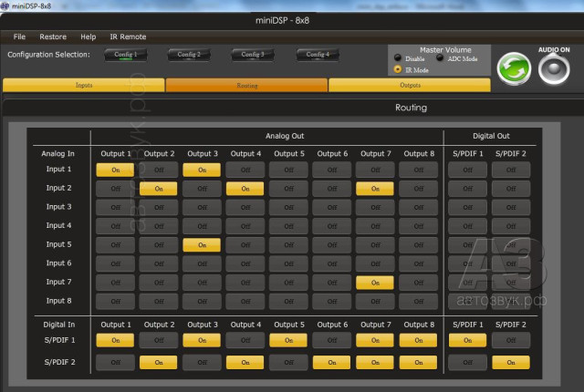Screen dimensions: 584x392
Task: Click the 'Analog Out' header text
Action: [x=285, y=136]
